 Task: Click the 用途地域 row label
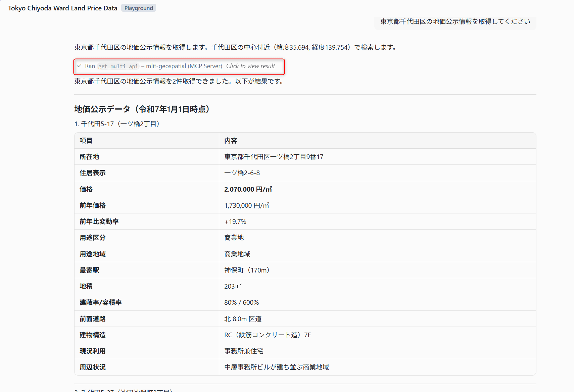coord(93,254)
